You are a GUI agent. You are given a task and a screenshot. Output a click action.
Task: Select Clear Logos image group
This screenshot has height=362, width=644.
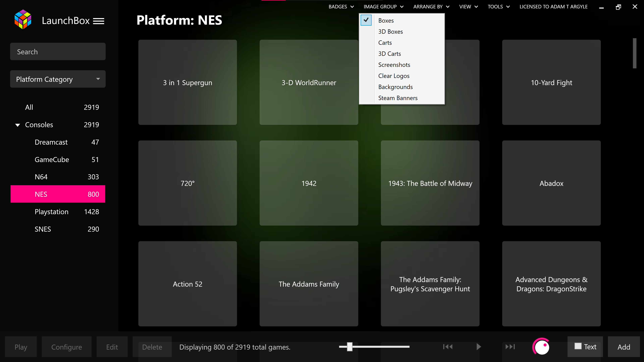[394, 76]
